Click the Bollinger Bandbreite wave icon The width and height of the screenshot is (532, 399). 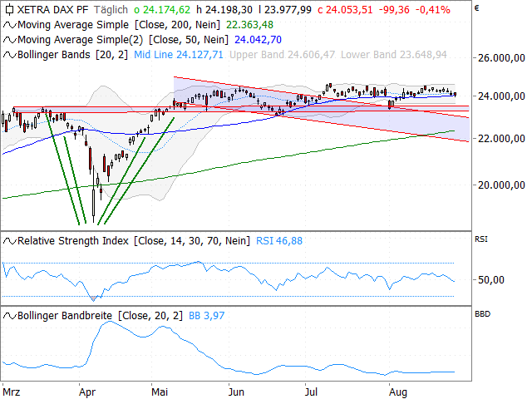point(9,316)
